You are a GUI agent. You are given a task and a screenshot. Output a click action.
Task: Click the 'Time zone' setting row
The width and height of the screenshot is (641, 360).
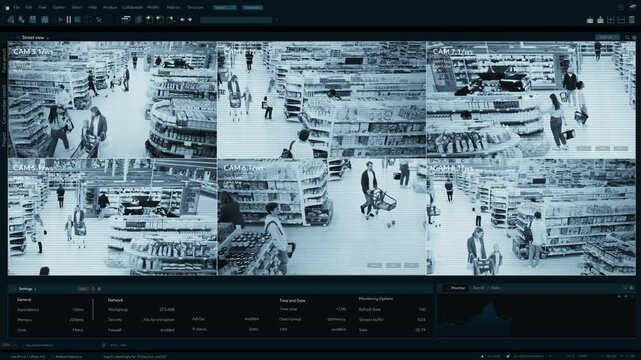(x=313, y=309)
